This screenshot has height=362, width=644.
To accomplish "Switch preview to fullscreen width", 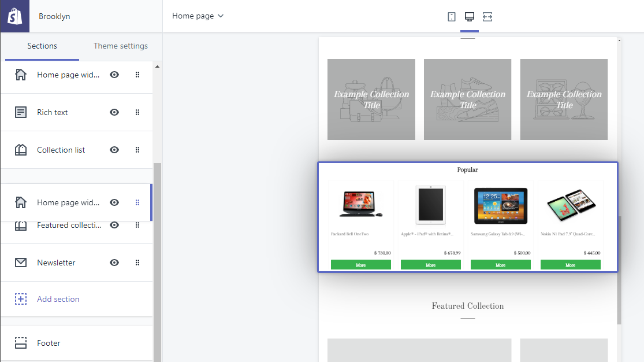I will tap(487, 17).
